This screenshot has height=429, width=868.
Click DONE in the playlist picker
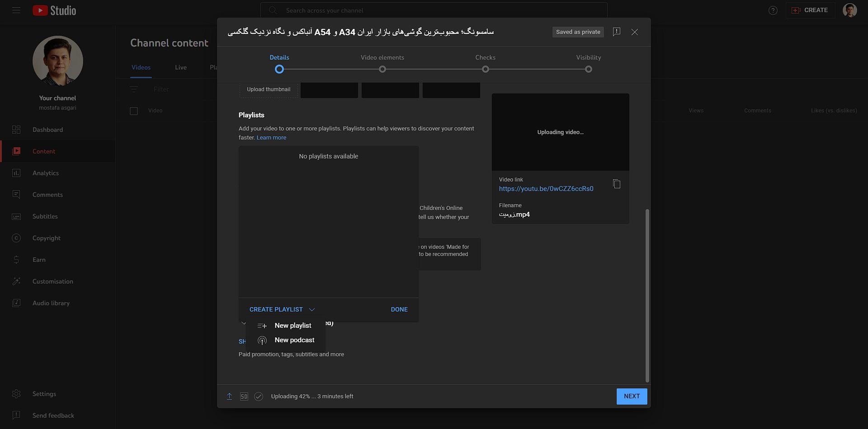(x=399, y=309)
